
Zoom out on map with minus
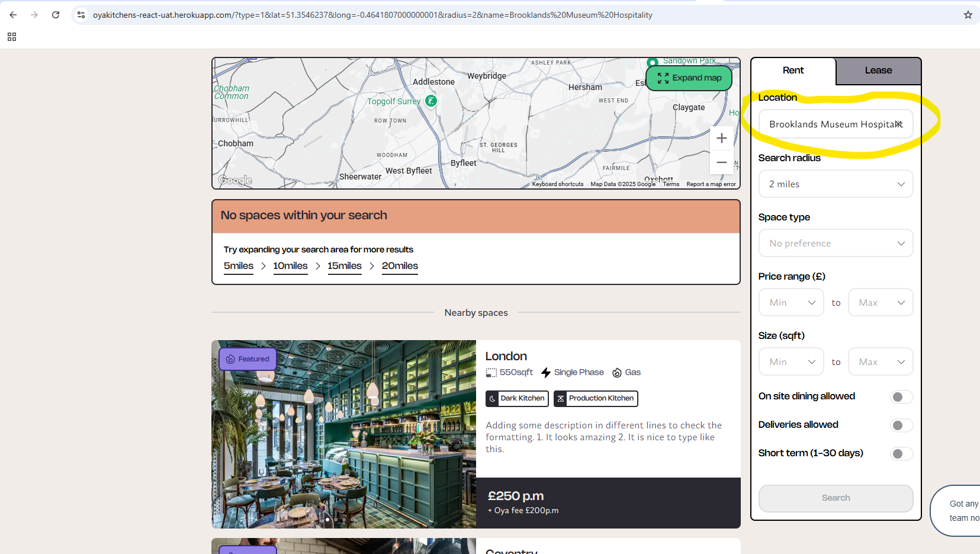point(721,162)
